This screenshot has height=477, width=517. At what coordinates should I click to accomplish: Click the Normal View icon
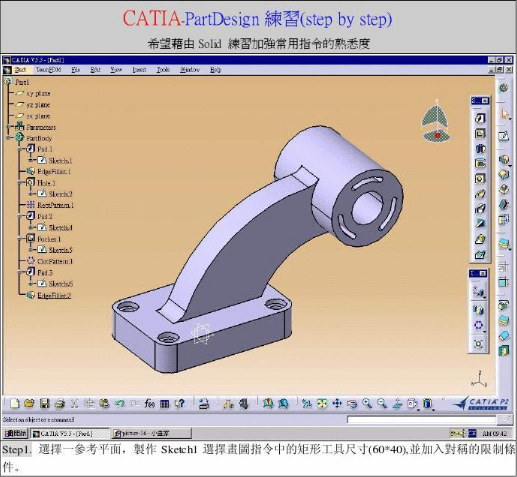tap(397, 404)
